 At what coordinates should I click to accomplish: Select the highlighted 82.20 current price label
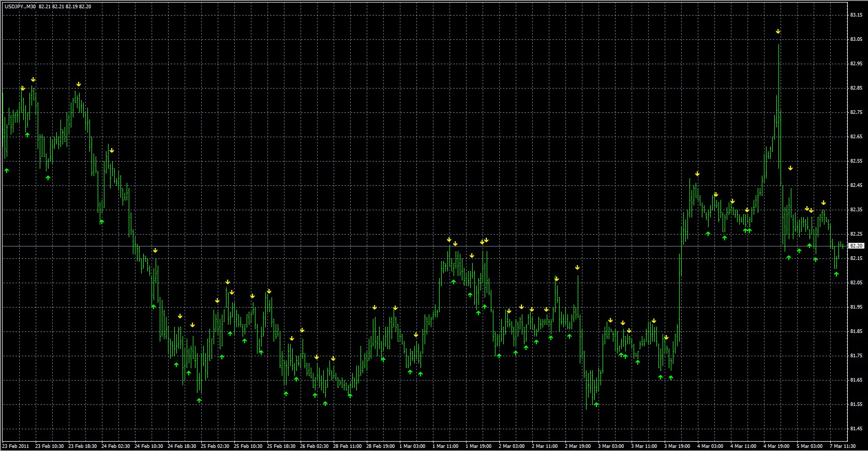[856, 246]
